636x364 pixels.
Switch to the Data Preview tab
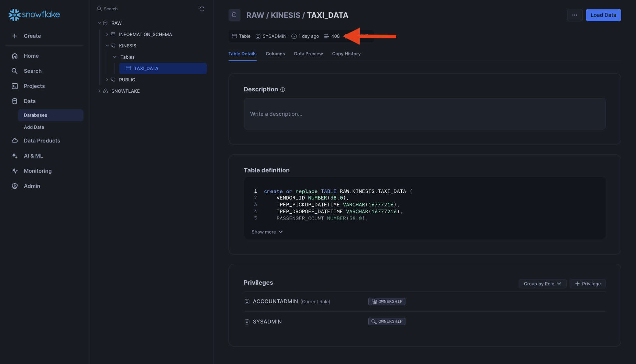309,54
